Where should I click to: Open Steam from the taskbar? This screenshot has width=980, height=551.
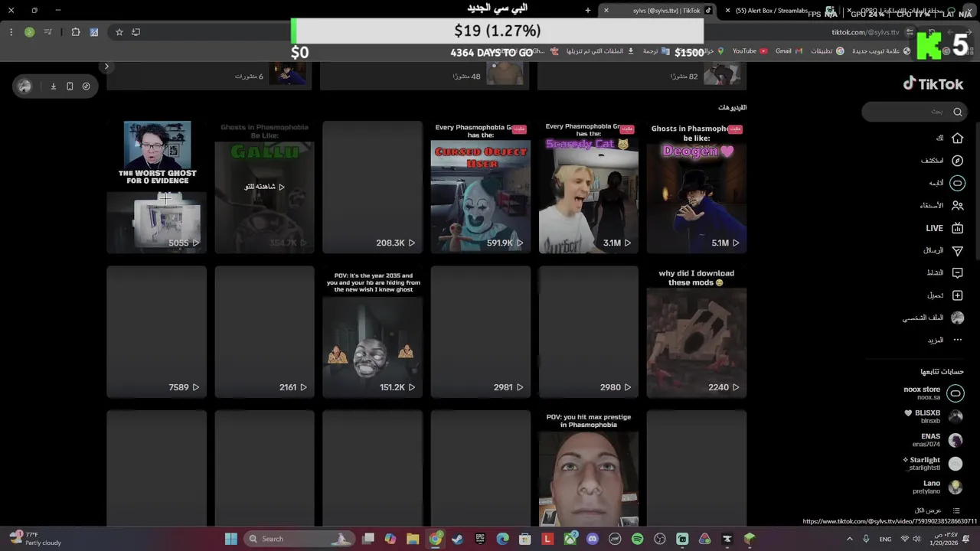[457, 539]
